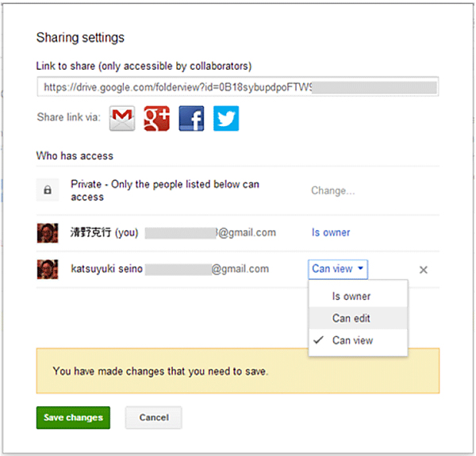Remove katsuyuki seino using the X icon
Image resolution: width=476 pixels, height=456 pixels.
[x=424, y=270]
